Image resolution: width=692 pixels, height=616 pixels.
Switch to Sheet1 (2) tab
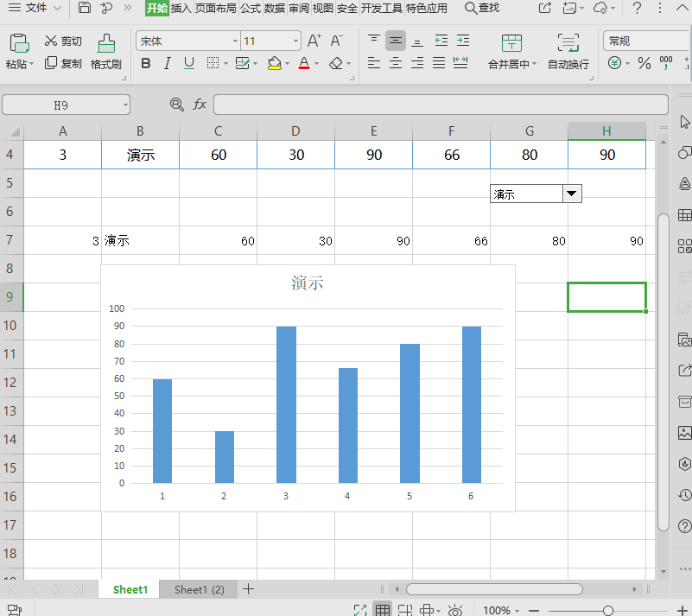pyautogui.click(x=199, y=589)
